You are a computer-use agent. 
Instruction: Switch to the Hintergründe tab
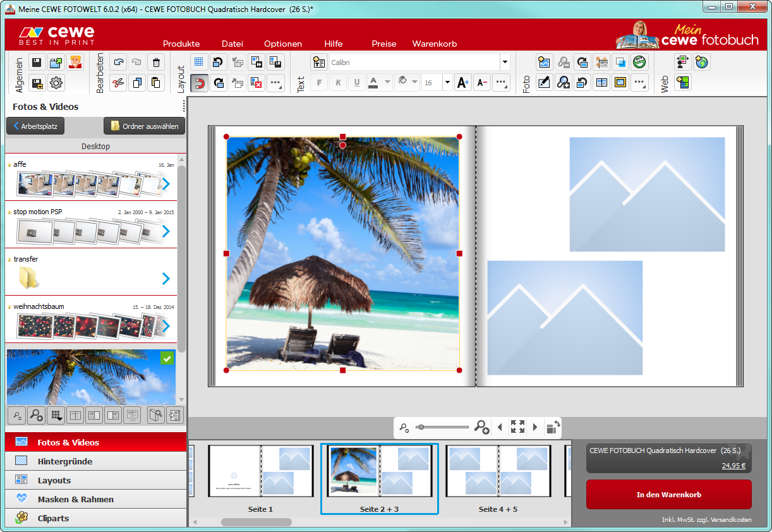[64, 461]
